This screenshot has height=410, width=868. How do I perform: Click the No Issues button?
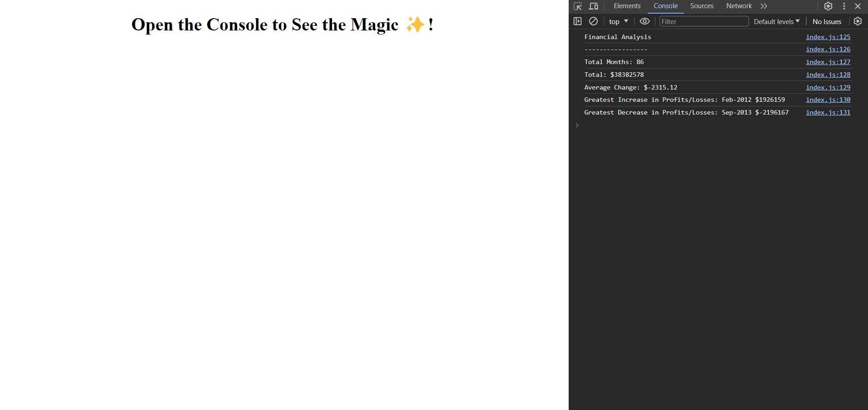coord(827,21)
